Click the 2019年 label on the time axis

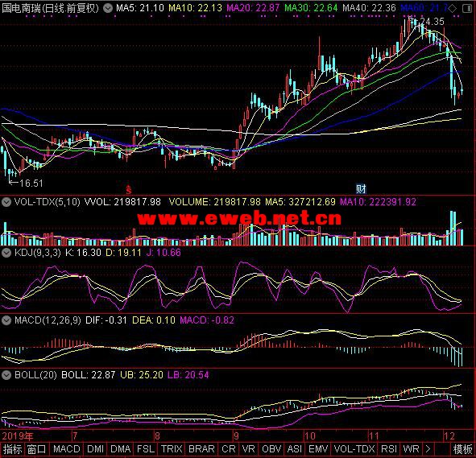click(17, 436)
